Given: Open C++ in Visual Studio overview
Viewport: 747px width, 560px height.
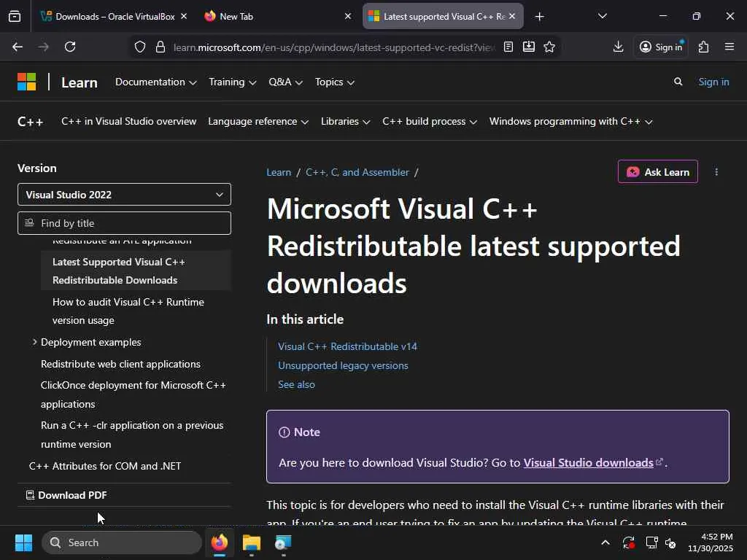Looking at the screenshot, I should [128, 122].
